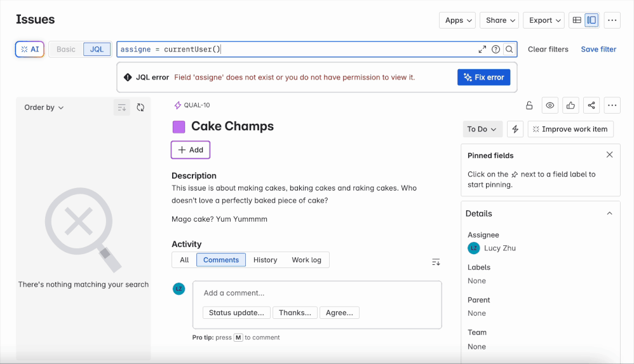Viewport: 634px width, 364px height.
Task: Refresh the issue search results
Action: pos(140,107)
